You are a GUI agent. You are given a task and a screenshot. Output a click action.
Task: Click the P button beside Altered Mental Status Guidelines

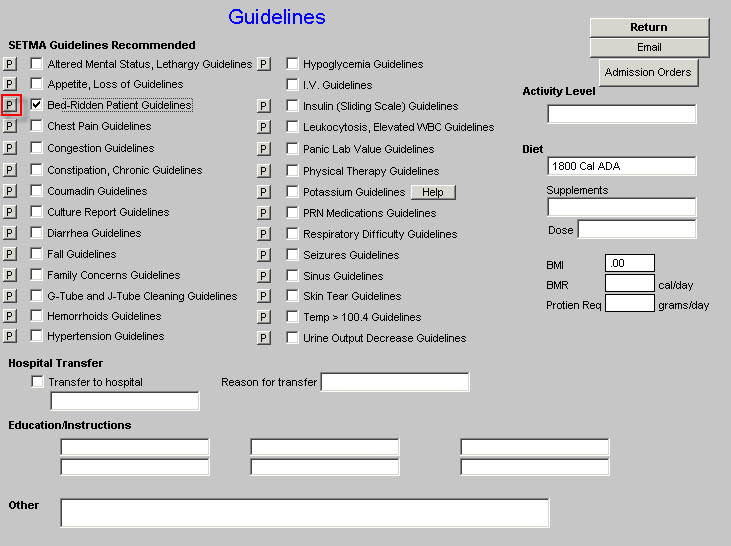tap(9, 63)
